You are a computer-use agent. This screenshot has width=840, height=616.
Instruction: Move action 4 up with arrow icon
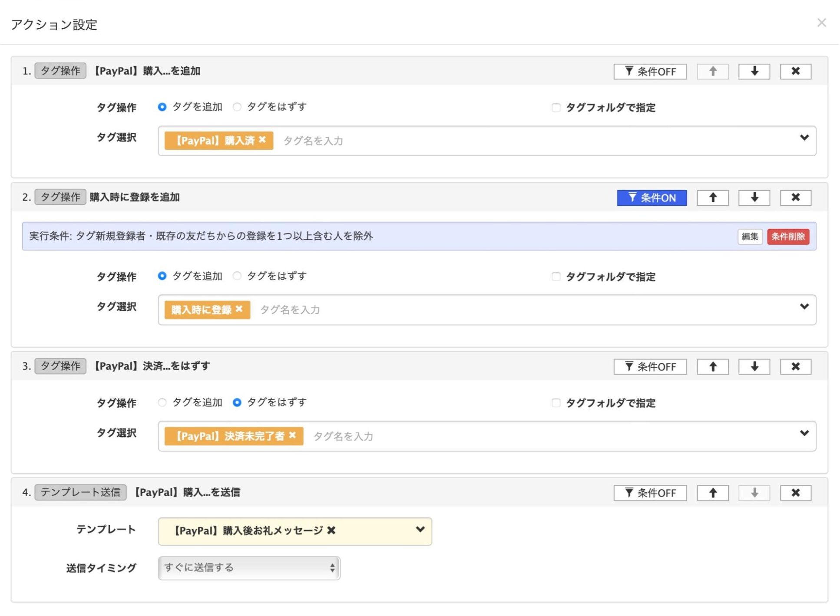pos(712,493)
